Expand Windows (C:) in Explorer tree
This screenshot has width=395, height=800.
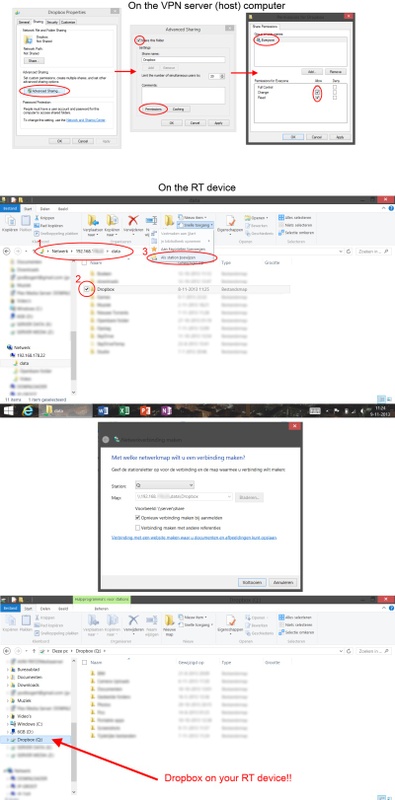(7, 723)
